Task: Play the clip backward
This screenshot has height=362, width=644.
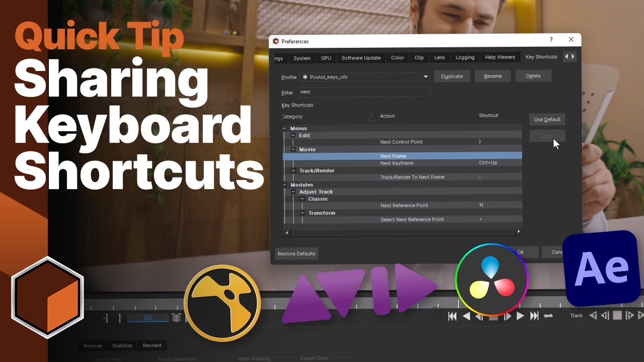Action: point(466,316)
